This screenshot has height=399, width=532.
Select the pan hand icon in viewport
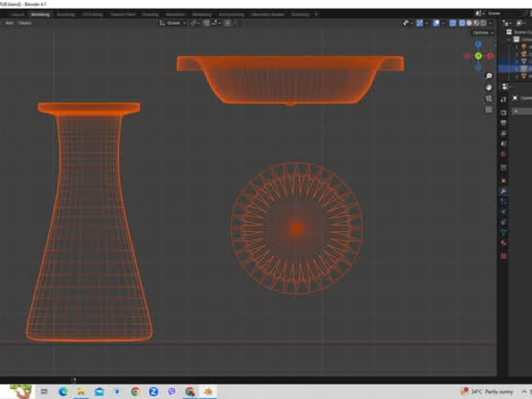[489, 86]
